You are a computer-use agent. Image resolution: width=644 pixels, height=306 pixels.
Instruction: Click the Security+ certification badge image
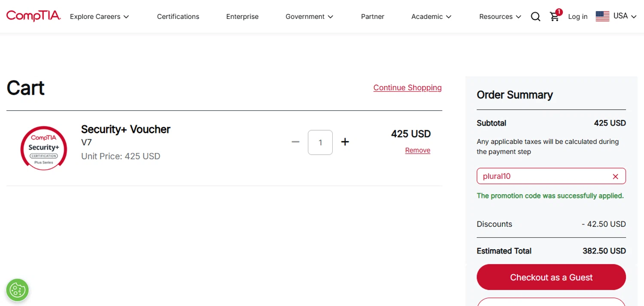click(x=44, y=148)
